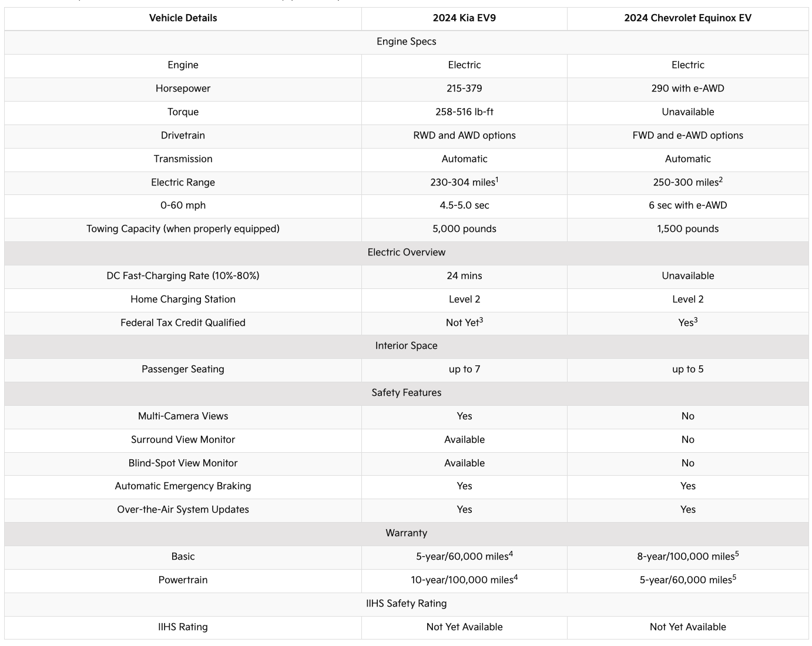
Task: Click footnote 3 after Not Yet
Action: [481, 319]
